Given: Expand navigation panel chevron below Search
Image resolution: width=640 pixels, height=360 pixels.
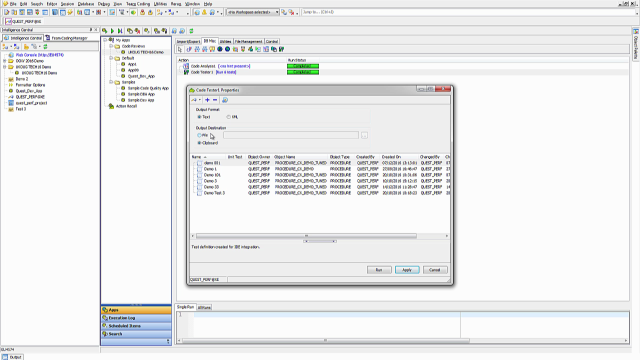Looking at the screenshot, I should pos(168,341).
